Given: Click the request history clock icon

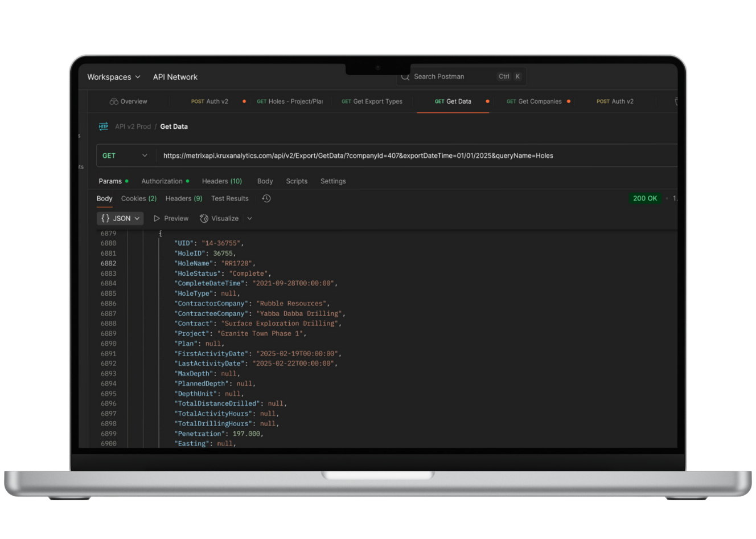Looking at the screenshot, I should coord(265,198).
